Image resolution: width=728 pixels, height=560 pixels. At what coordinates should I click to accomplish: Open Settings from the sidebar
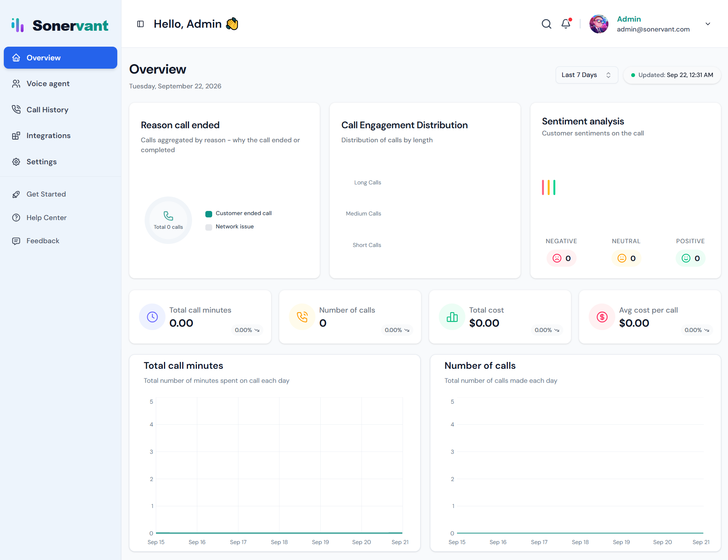(60, 162)
